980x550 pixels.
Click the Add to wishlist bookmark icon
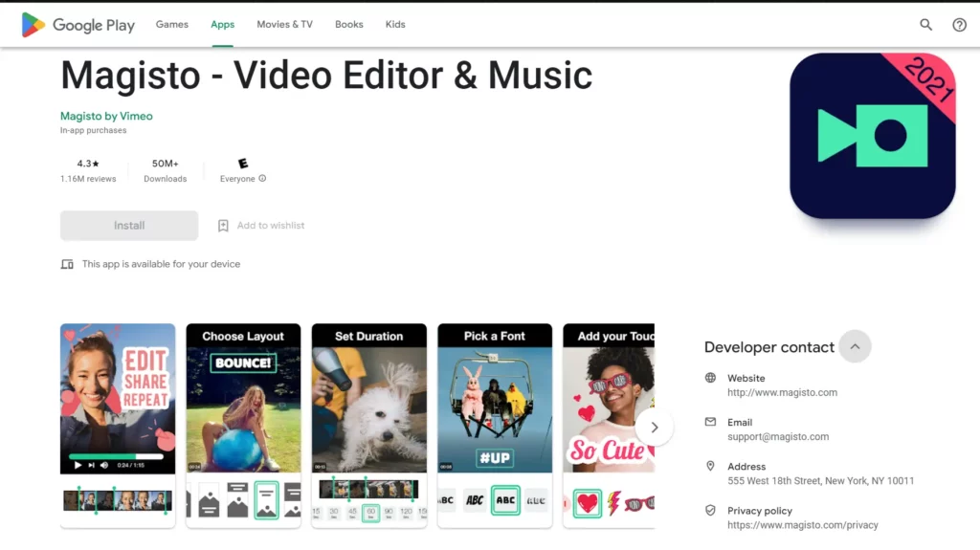coord(223,226)
